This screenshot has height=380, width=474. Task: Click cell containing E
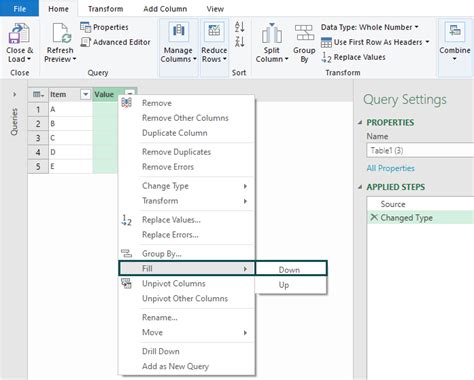click(70, 166)
